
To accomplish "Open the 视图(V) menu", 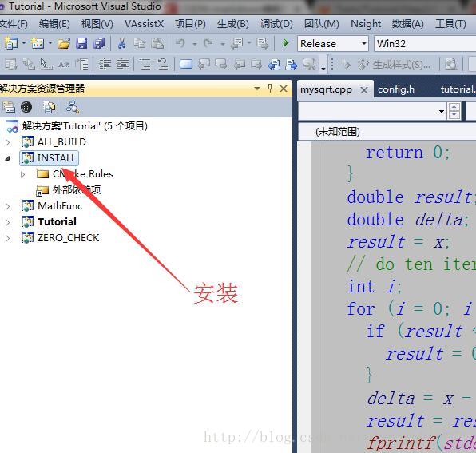I will 97,24.
